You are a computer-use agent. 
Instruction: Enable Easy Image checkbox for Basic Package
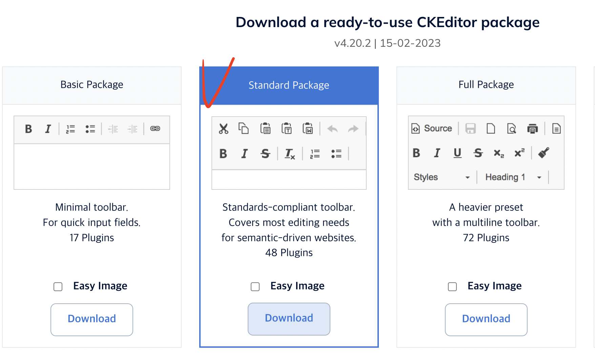coord(58,287)
